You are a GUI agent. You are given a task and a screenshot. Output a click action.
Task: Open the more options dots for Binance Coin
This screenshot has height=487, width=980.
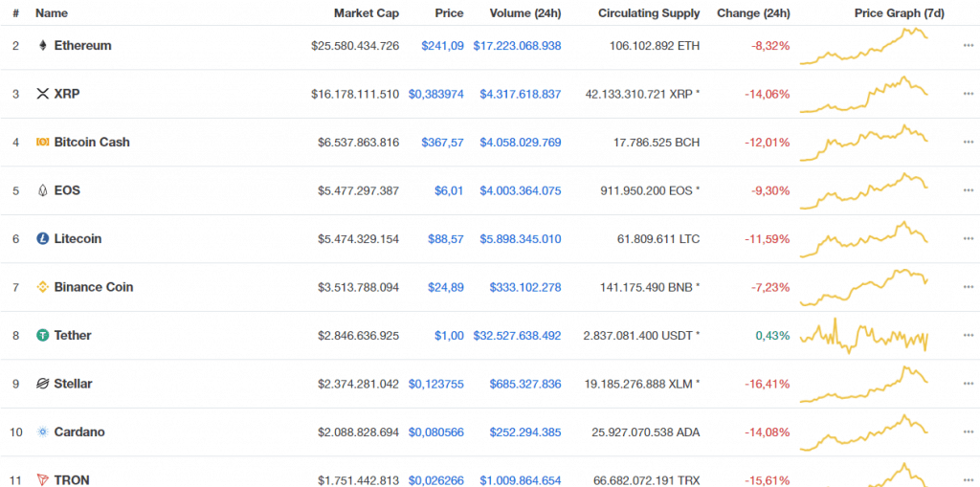point(969,287)
